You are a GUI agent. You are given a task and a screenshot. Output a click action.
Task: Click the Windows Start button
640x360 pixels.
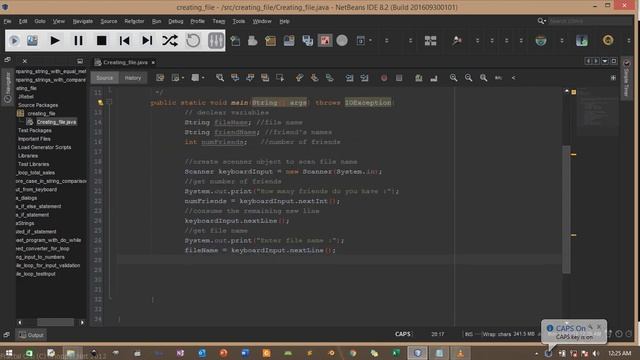pos(9,353)
